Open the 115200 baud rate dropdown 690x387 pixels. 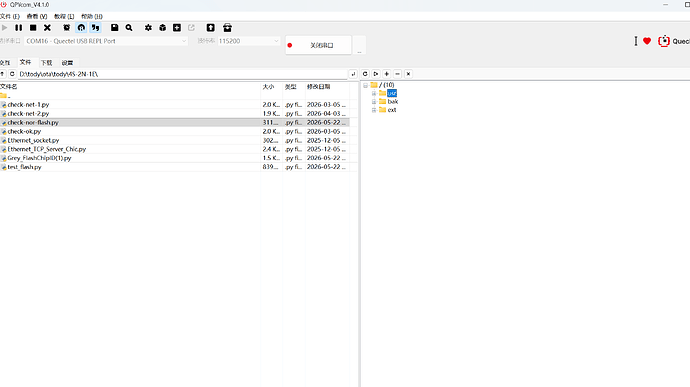[249, 41]
